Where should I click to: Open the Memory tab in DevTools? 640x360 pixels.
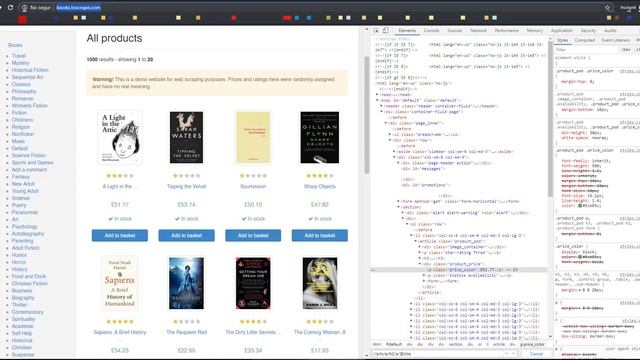[x=535, y=31]
